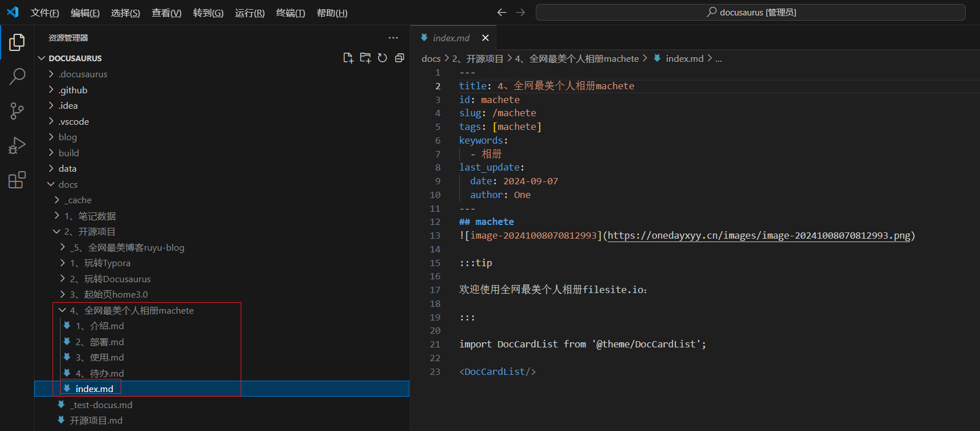Open 查看(V) menu
This screenshot has height=431, width=980.
[166, 13]
